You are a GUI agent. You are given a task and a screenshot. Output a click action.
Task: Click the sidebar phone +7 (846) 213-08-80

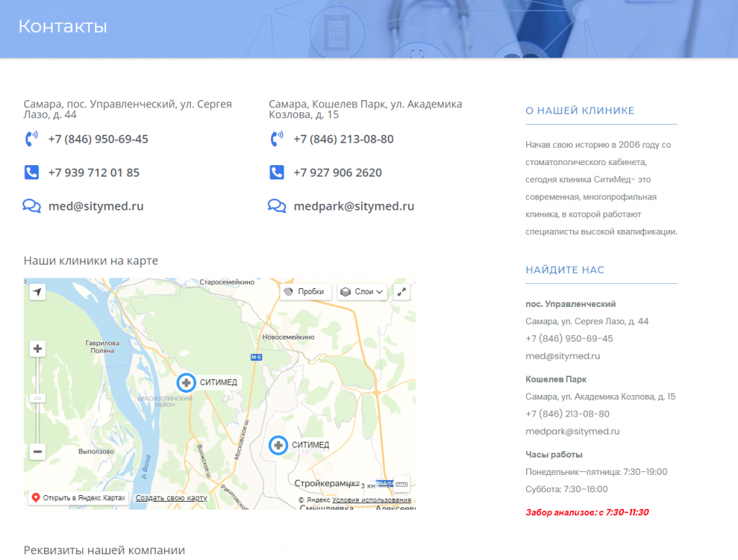pyautogui.click(x=567, y=414)
